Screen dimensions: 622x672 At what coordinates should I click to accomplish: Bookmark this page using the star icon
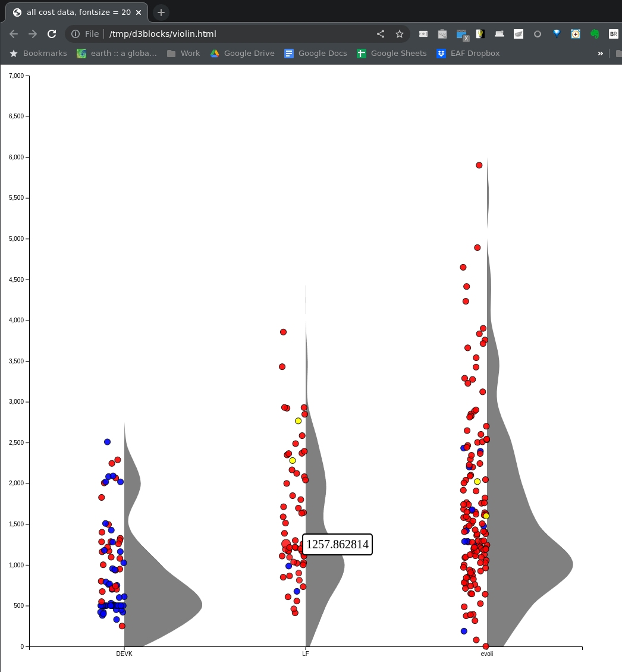tap(400, 34)
